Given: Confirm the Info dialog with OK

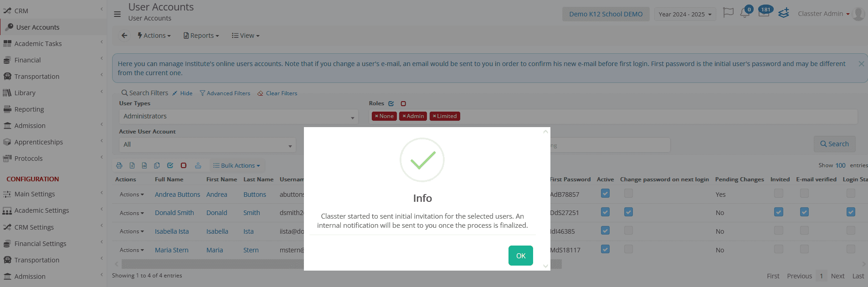Looking at the screenshot, I should [521, 256].
